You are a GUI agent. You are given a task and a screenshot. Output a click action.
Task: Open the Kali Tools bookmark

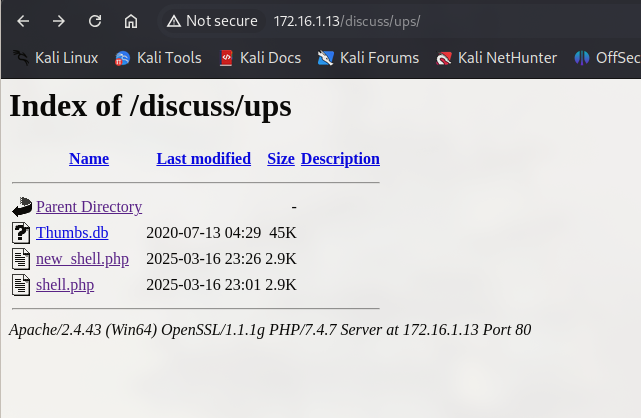[x=158, y=58]
